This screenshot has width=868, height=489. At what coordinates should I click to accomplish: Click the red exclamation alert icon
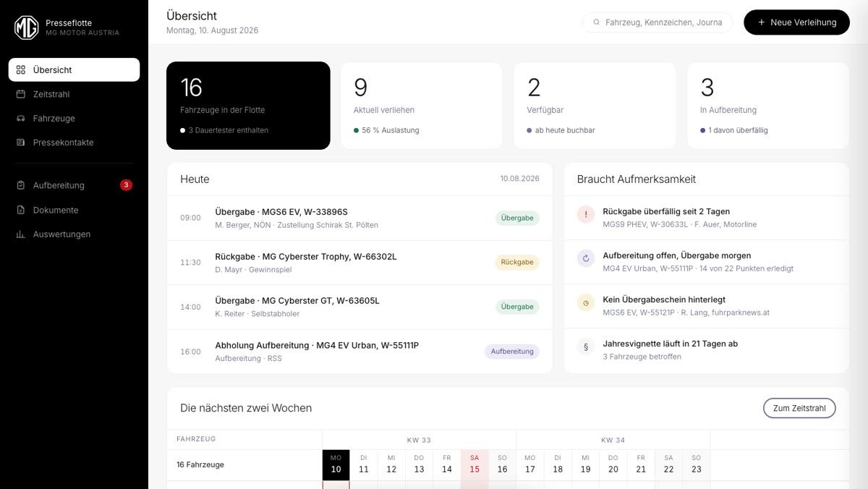[x=586, y=214]
